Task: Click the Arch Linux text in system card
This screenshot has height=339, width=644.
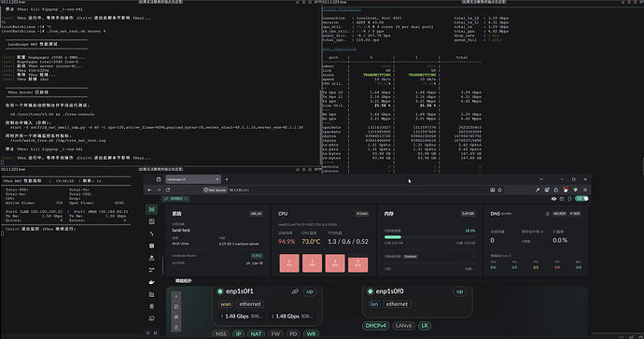Action: 180,243
